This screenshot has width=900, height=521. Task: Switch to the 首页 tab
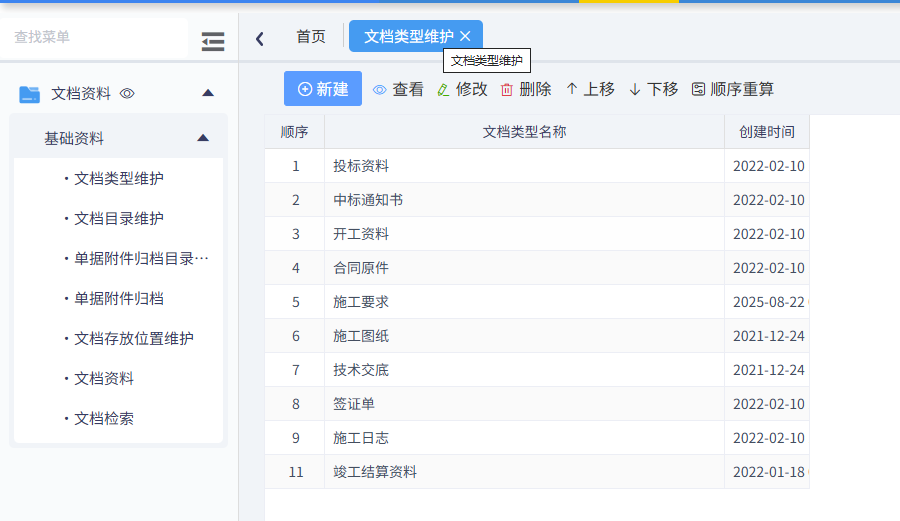(310, 36)
